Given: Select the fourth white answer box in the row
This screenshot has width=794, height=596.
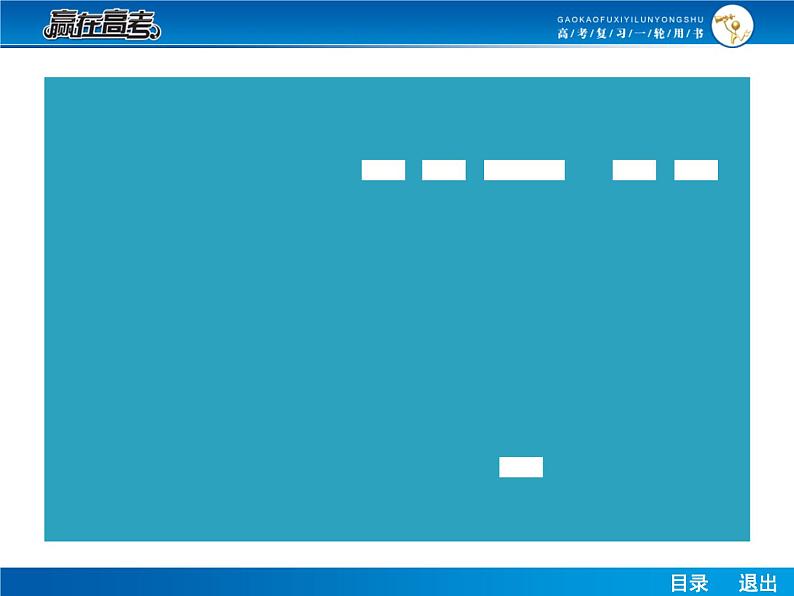Looking at the screenshot, I should click(x=634, y=170).
